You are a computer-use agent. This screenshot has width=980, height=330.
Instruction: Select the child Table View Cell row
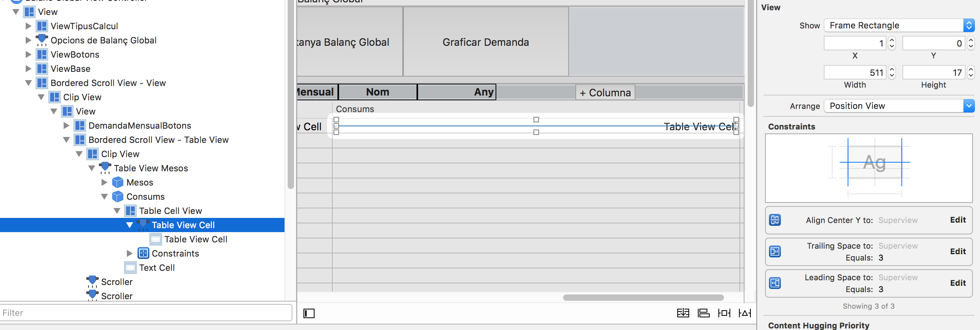[142, 239]
